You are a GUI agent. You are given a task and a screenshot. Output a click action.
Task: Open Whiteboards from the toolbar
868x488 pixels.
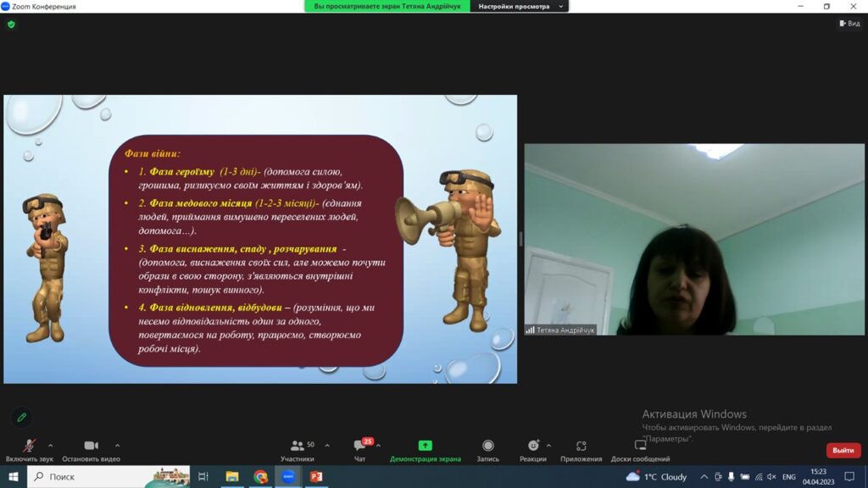pyautogui.click(x=640, y=446)
